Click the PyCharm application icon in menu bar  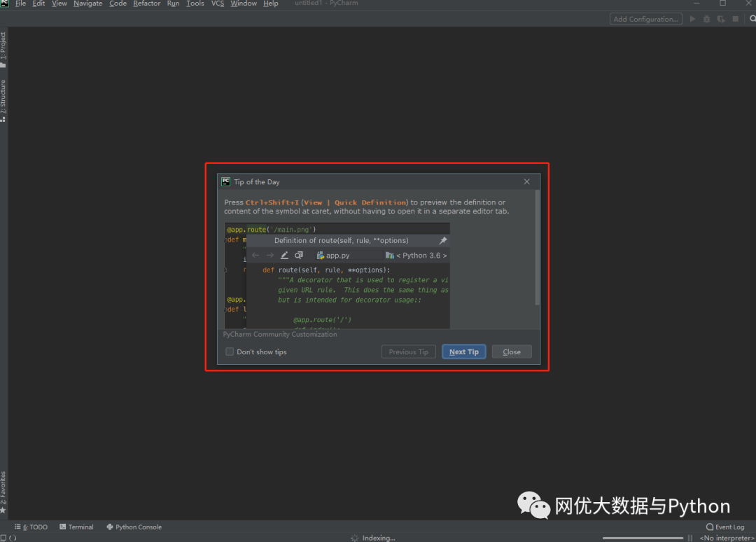[x=4, y=4]
